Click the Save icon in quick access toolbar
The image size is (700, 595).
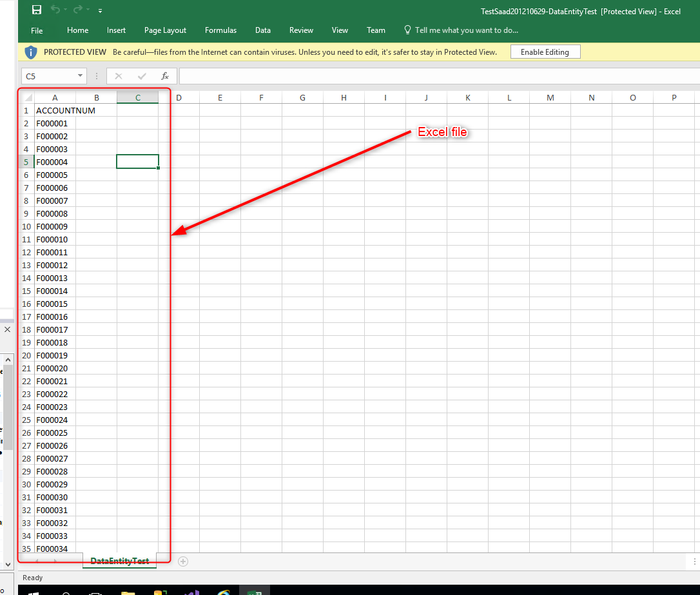pyautogui.click(x=37, y=10)
